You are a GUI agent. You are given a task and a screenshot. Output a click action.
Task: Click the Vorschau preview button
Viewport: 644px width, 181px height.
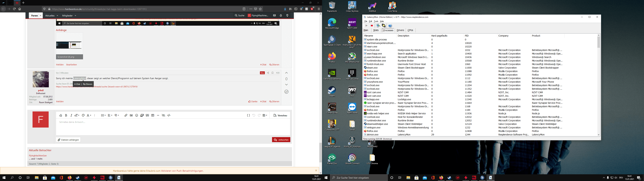click(x=280, y=115)
